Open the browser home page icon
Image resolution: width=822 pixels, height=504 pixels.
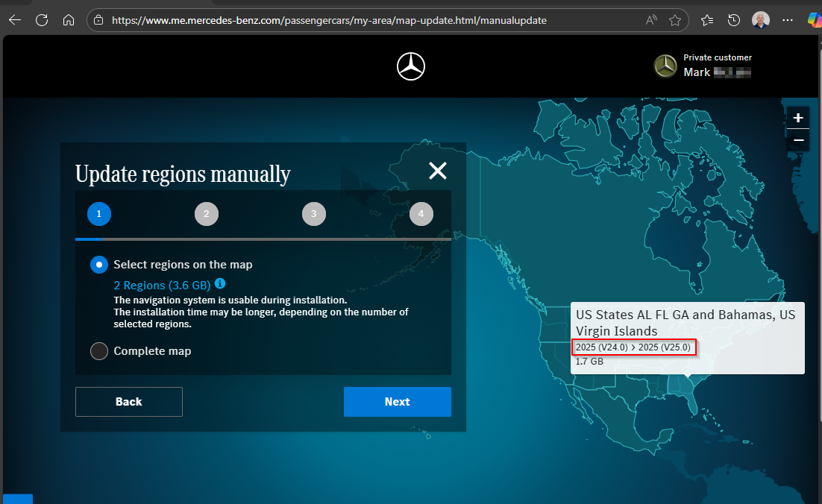69,20
